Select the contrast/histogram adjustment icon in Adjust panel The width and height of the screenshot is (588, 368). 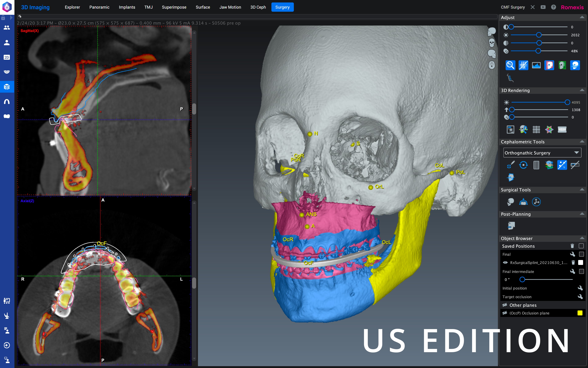[x=537, y=65]
